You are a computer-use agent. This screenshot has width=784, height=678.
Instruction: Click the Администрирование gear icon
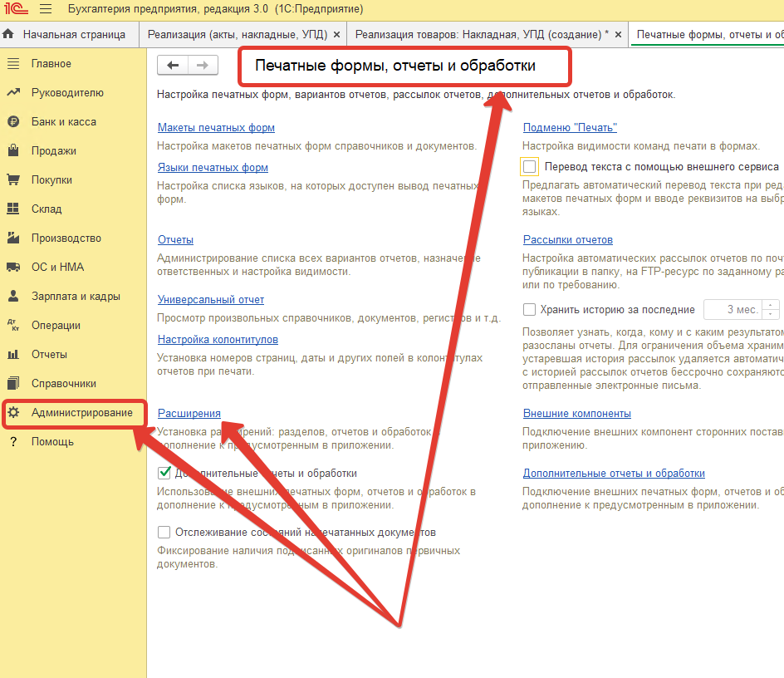pos(13,412)
